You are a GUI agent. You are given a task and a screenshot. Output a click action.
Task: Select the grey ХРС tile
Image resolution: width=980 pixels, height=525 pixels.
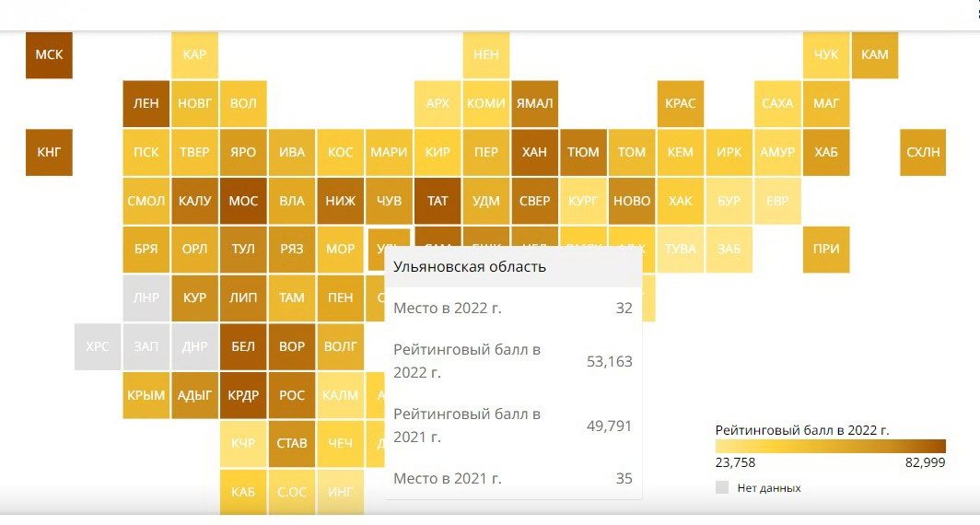click(x=97, y=347)
